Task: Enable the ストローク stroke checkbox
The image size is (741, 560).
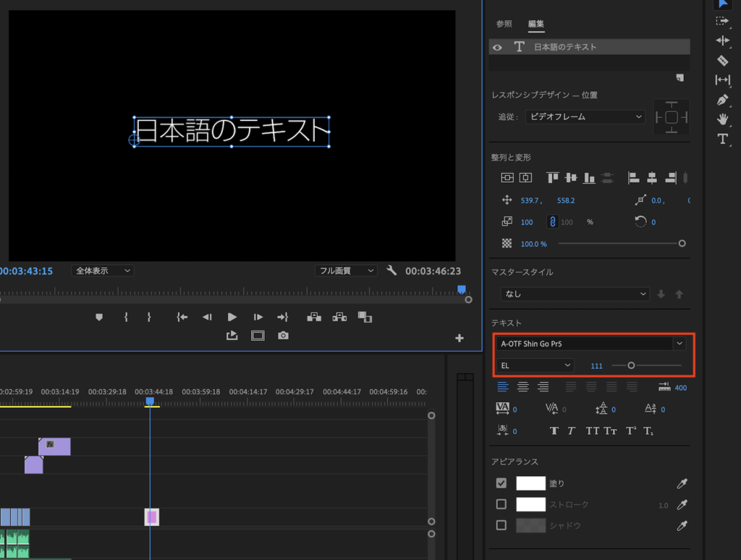Action: pyautogui.click(x=501, y=504)
